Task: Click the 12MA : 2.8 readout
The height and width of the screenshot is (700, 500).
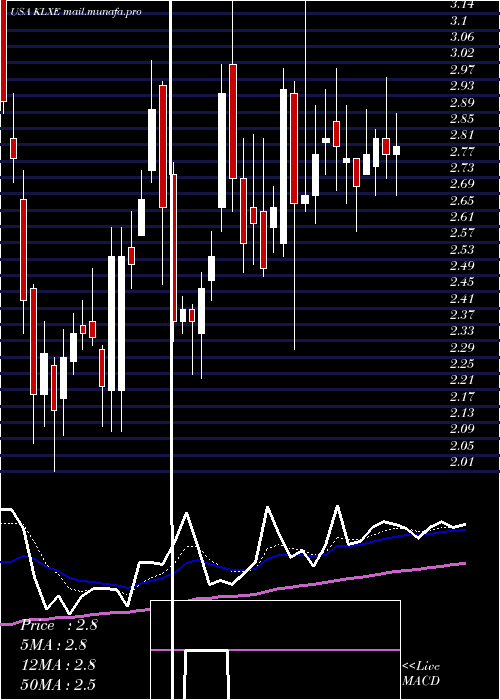Action: (x=58, y=665)
